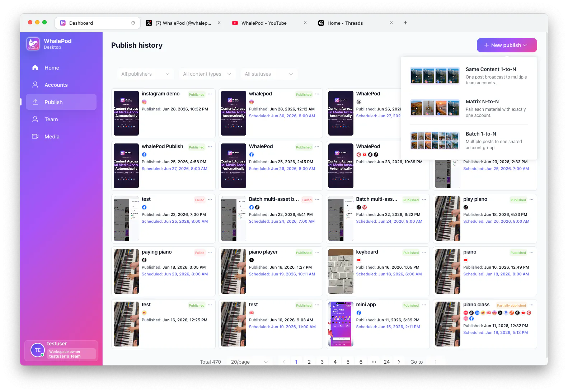The height and width of the screenshot is (392, 568).
Task: Click TikTok icon on play piano card
Action: point(466,207)
